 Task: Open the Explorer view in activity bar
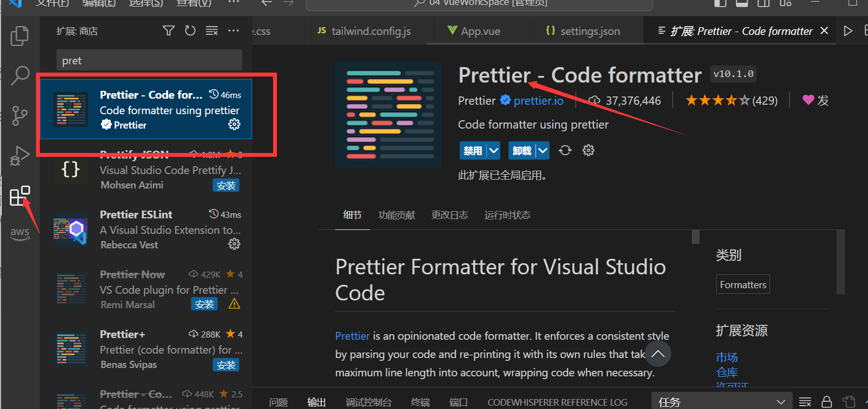[x=20, y=36]
